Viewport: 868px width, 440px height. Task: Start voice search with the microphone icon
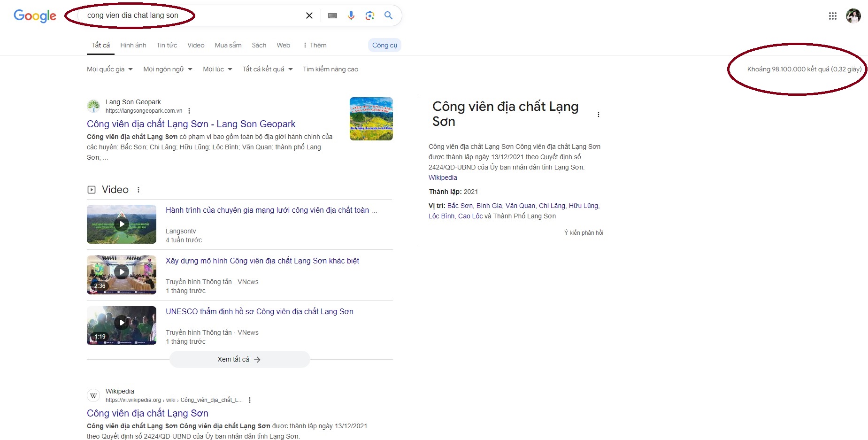tap(351, 15)
